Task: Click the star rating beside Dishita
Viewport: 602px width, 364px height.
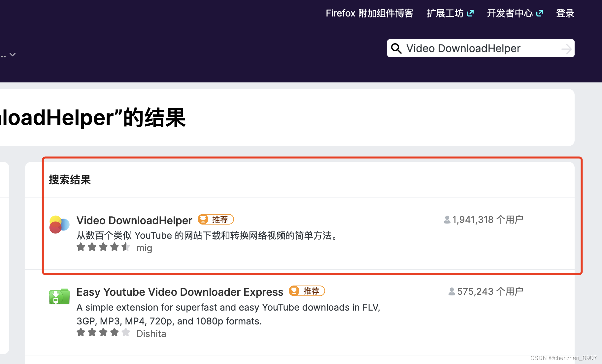Action: (103, 332)
